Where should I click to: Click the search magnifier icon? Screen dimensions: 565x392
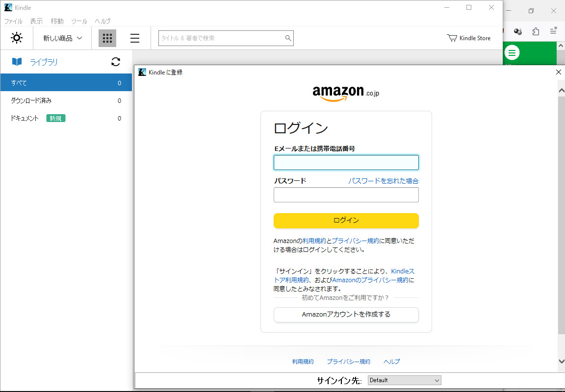coord(288,38)
